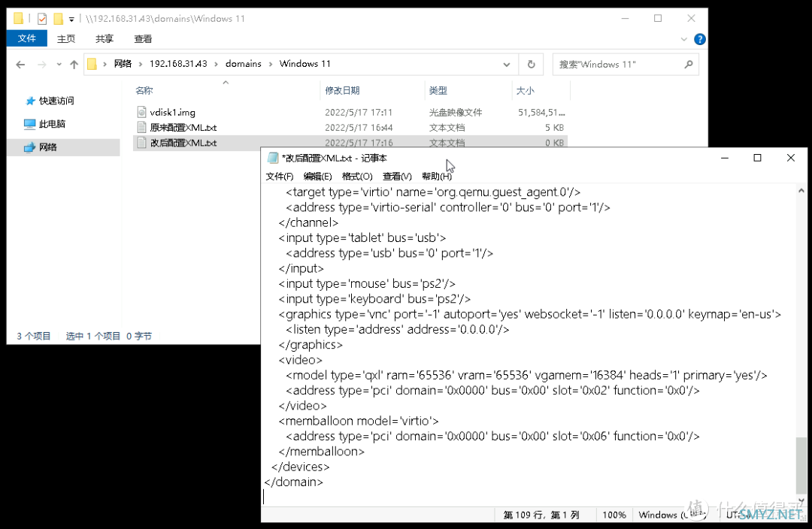Screen dimensions: 812x529
Task: Expand the chevron after domains in breadcrumb
Action: pos(271,64)
